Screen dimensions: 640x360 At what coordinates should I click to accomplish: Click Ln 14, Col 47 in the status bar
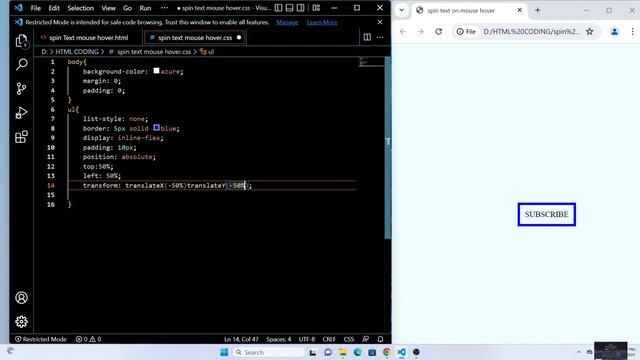(241, 339)
